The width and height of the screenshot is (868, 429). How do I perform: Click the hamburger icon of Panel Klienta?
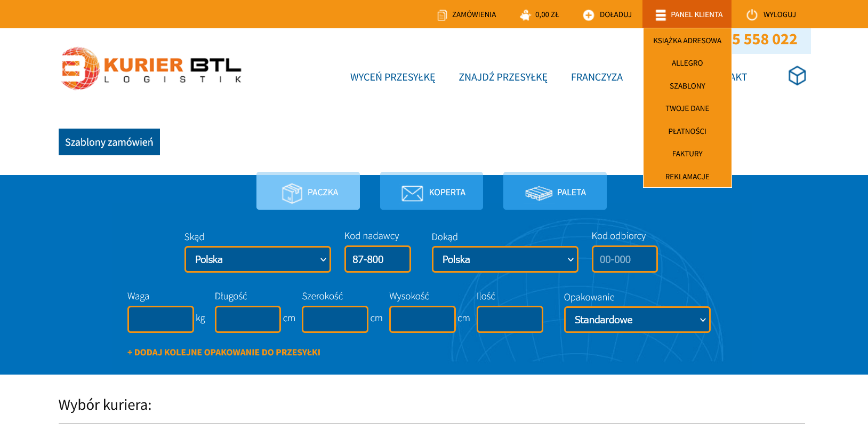661,15
